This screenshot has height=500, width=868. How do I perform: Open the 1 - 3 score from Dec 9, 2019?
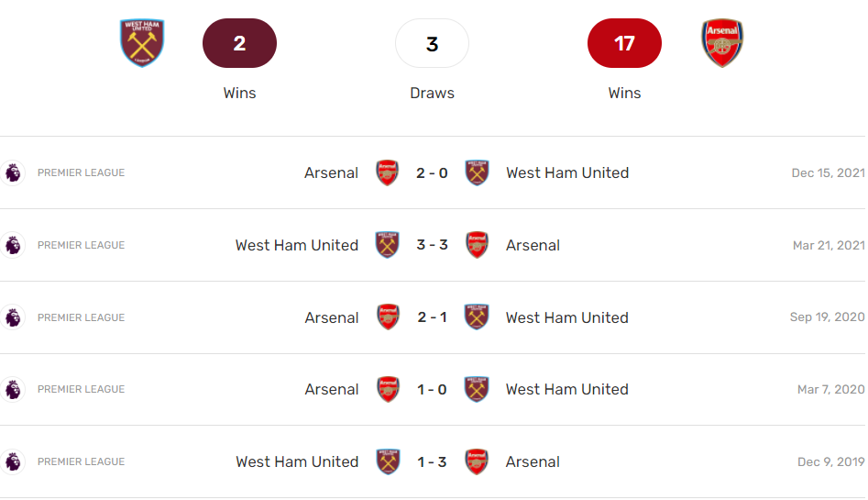(432, 461)
